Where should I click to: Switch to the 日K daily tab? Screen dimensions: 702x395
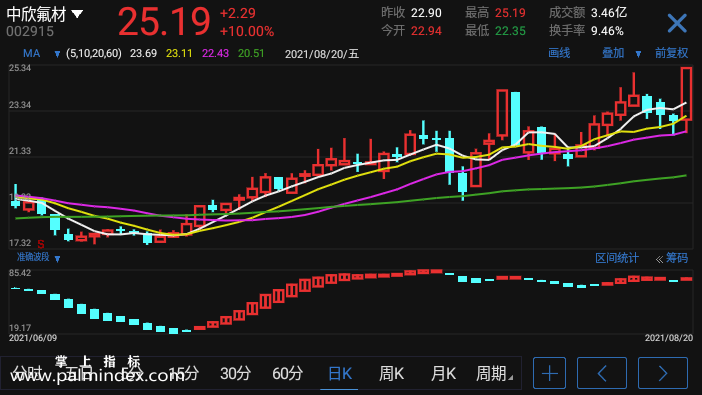click(x=340, y=373)
